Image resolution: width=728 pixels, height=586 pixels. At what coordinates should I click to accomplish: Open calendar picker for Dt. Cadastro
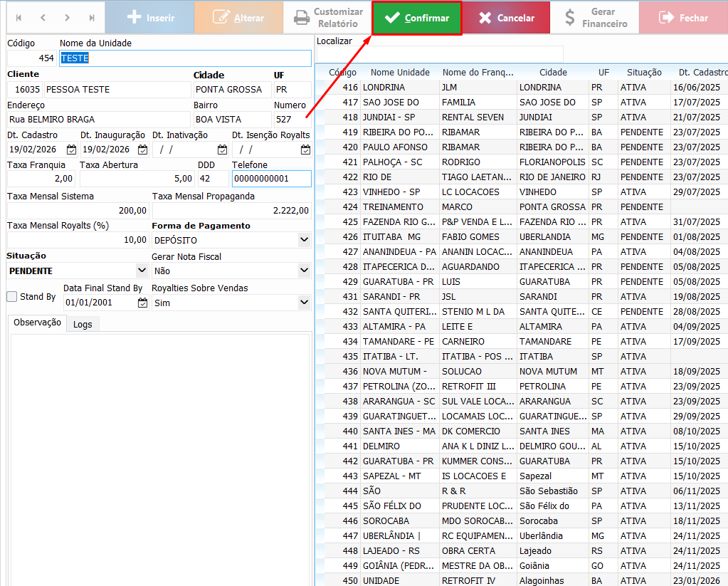click(x=71, y=150)
